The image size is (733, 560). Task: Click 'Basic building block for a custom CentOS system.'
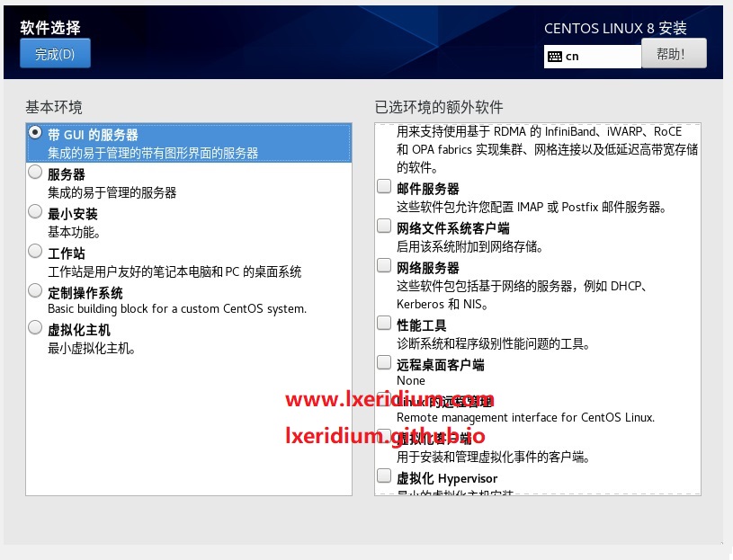[x=177, y=308]
